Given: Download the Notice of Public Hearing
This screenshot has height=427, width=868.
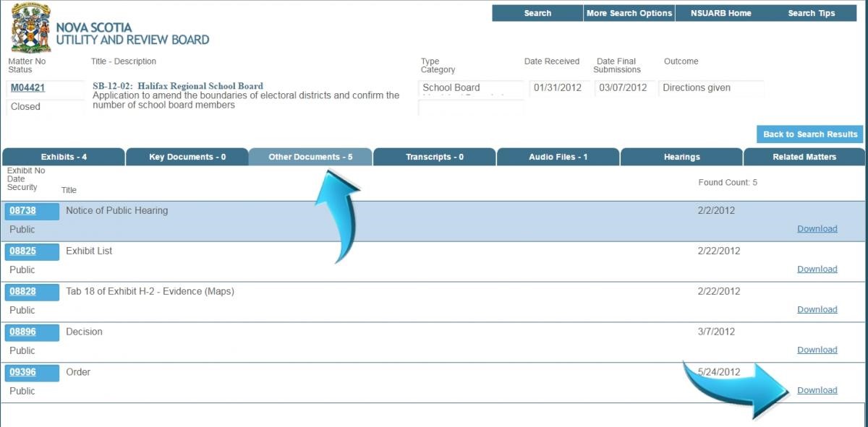Looking at the screenshot, I should tap(817, 229).
